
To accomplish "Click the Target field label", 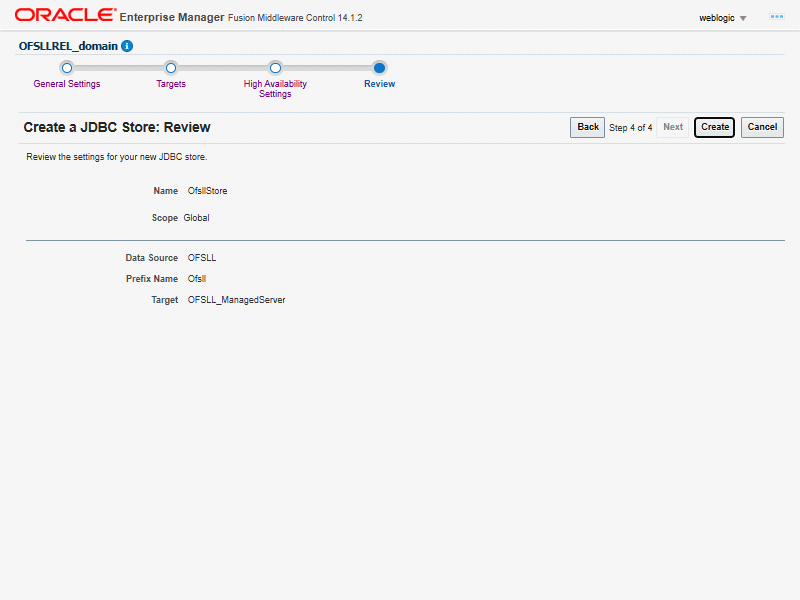I will coord(164,300).
